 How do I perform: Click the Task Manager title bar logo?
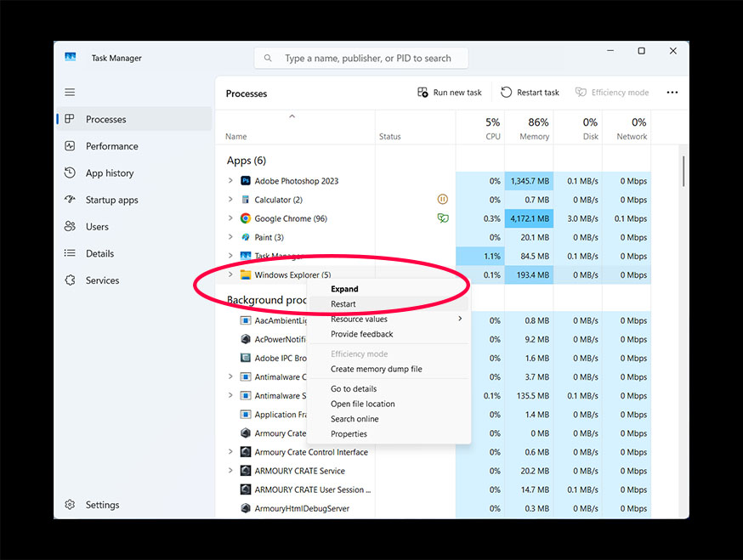click(71, 57)
